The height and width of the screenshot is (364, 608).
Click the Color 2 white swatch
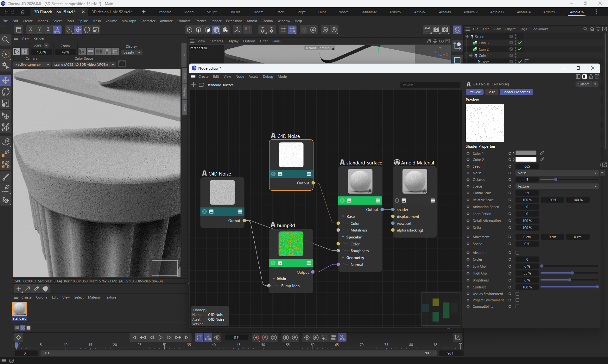coord(526,160)
